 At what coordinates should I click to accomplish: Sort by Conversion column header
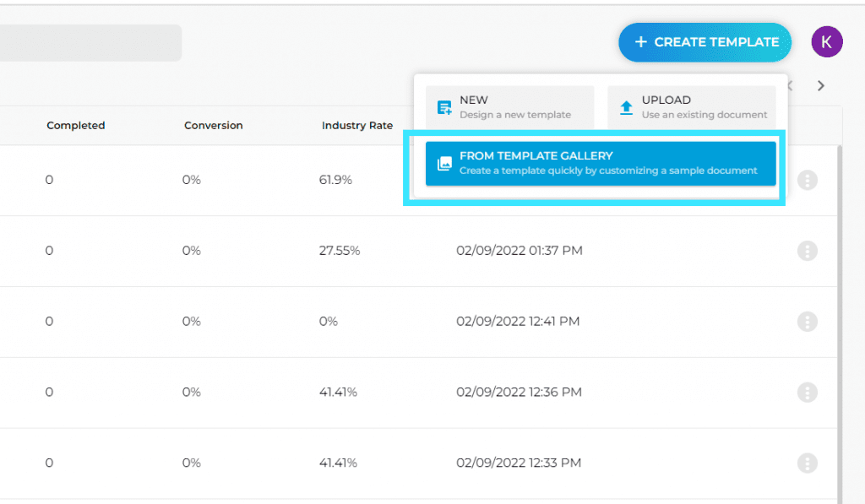pos(214,125)
